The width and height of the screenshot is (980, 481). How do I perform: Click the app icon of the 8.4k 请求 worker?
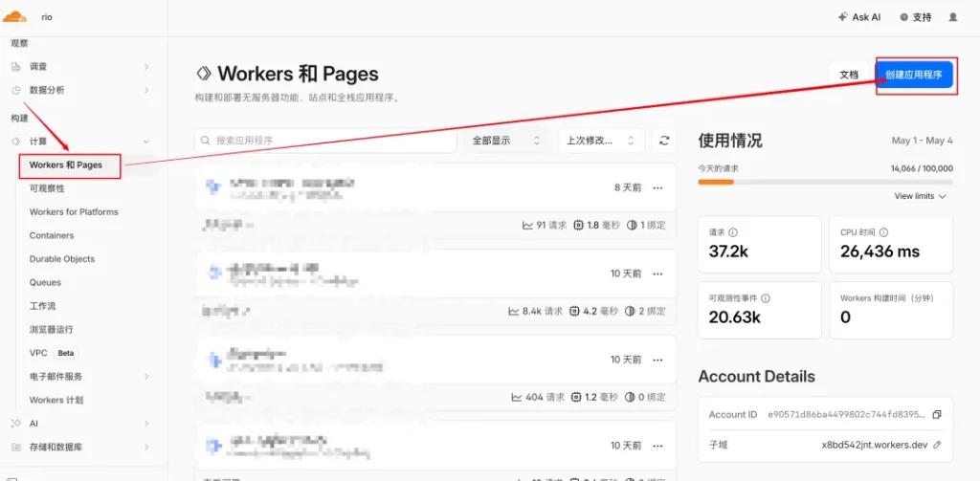click(x=213, y=273)
